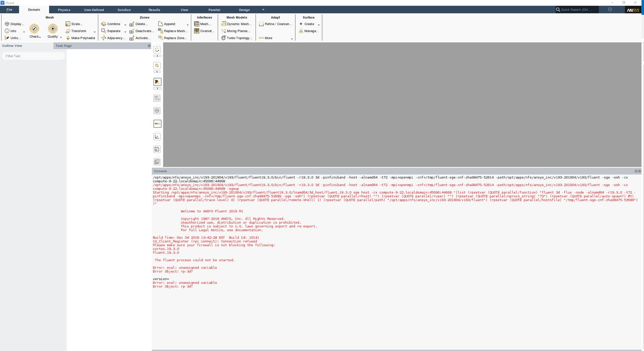Expand the Append dropdown arrow

188,25
